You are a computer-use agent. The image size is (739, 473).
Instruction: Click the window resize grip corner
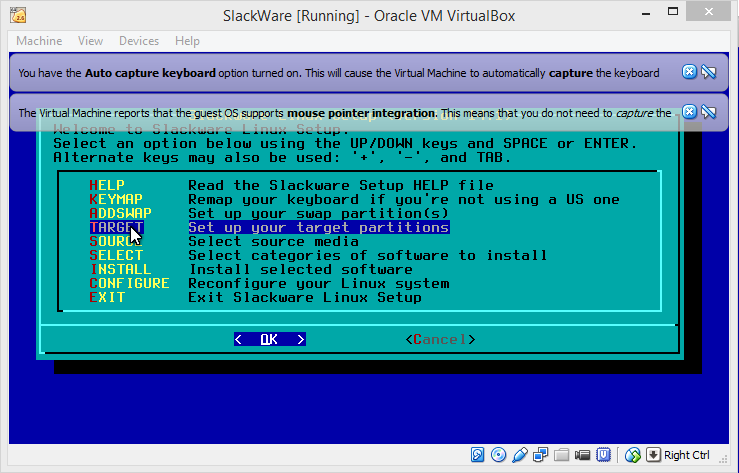tap(722, 459)
